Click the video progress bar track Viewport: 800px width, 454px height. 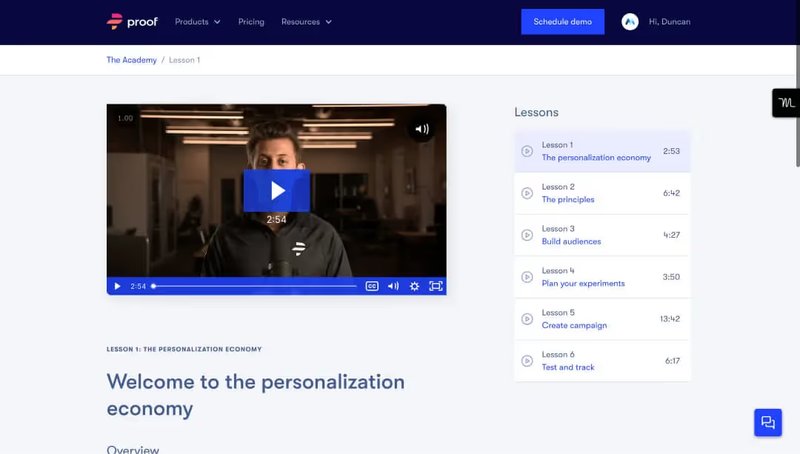[x=254, y=286]
